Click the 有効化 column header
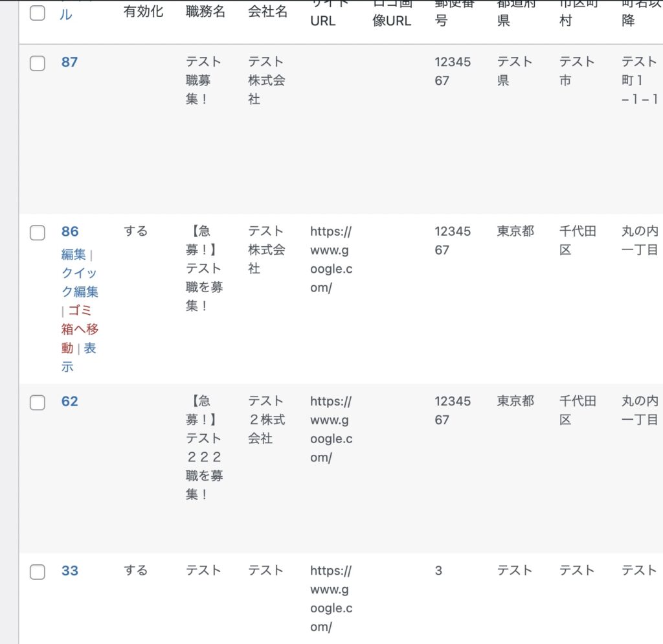This screenshot has width=663, height=644. click(144, 12)
